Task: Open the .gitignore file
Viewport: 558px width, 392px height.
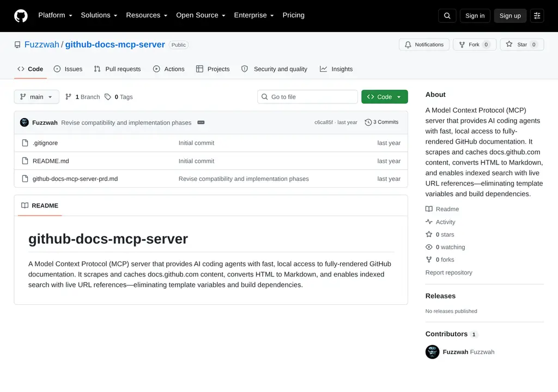Action: click(45, 143)
